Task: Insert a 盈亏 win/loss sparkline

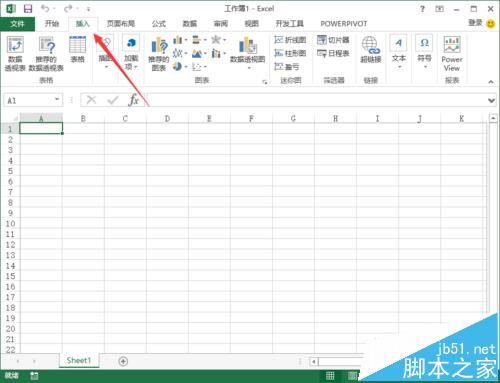Action: 287,67
